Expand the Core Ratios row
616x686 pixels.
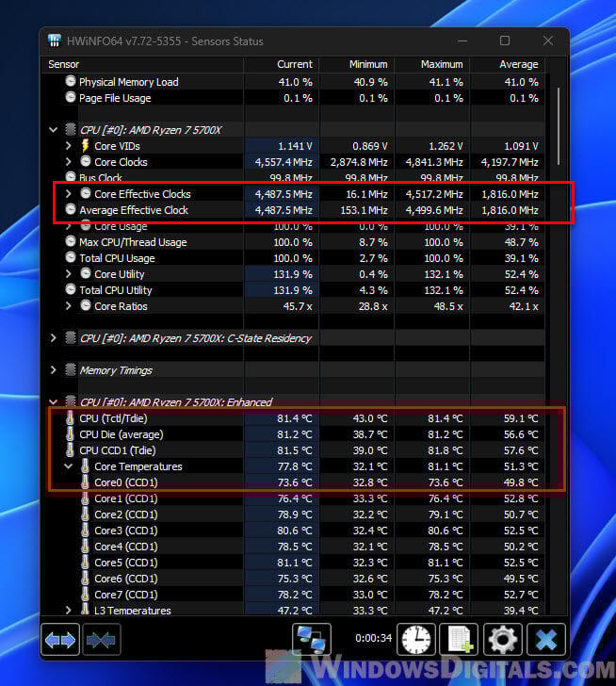click(x=68, y=306)
